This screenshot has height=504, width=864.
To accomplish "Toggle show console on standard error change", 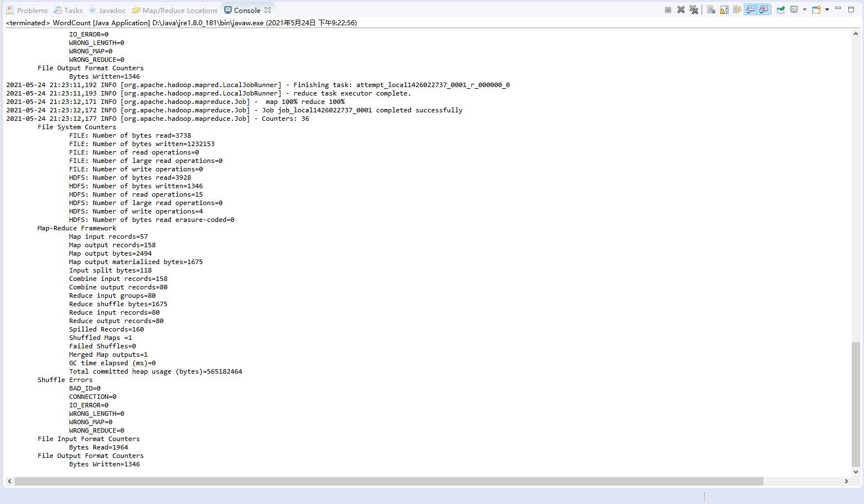I will (763, 10).
